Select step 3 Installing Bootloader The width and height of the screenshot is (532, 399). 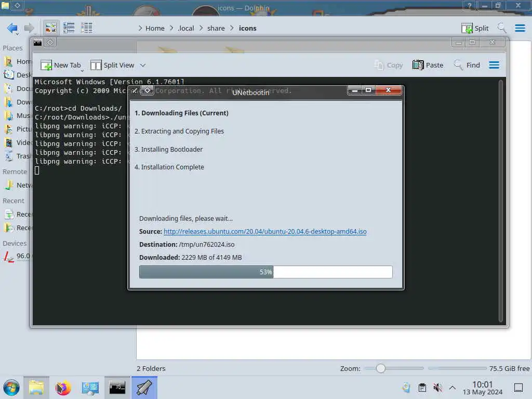point(168,149)
